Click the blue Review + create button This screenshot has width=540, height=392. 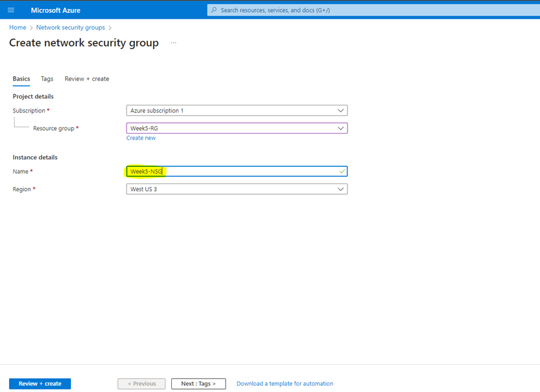click(x=40, y=384)
